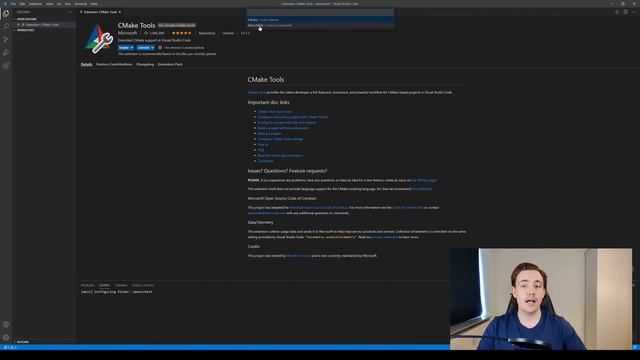This screenshot has height=360, width=640.
Task: Open the Configure CMake Tools settings link
Action: (x=280, y=139)
